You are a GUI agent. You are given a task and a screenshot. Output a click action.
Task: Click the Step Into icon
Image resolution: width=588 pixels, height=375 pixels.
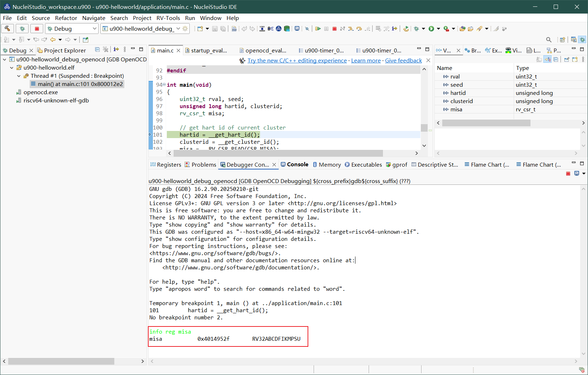(351, 29)
